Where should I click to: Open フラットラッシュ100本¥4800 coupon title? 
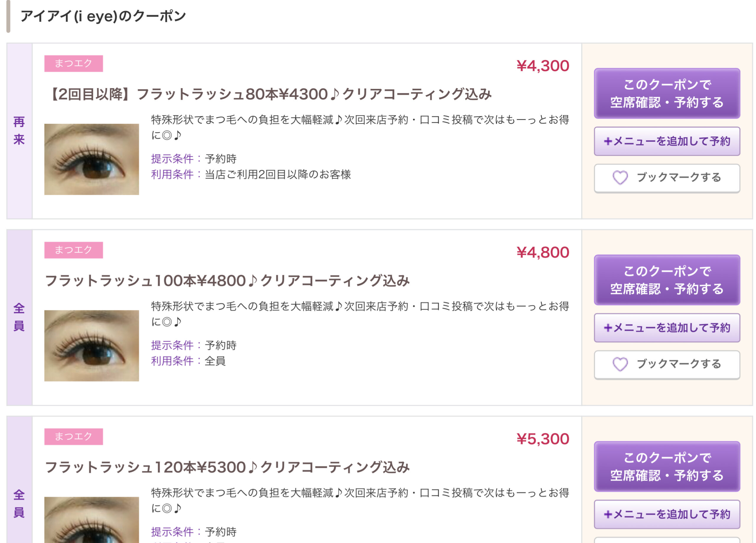[227, 281]
